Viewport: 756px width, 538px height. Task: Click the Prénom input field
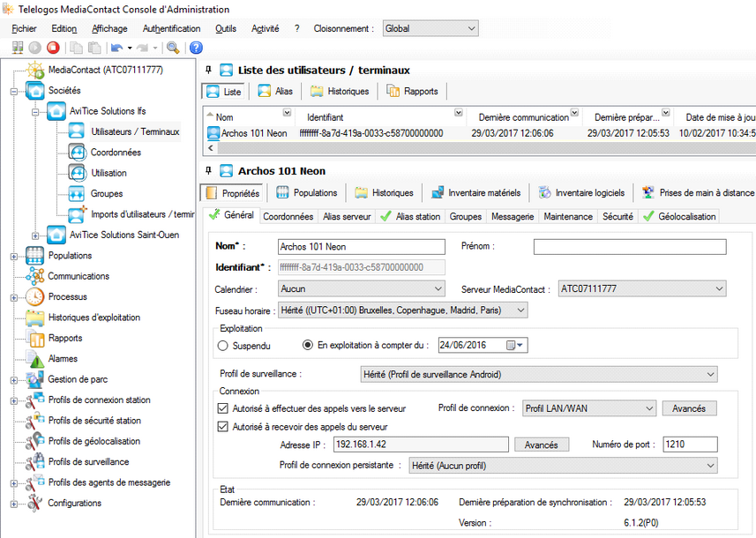point(630,247)
